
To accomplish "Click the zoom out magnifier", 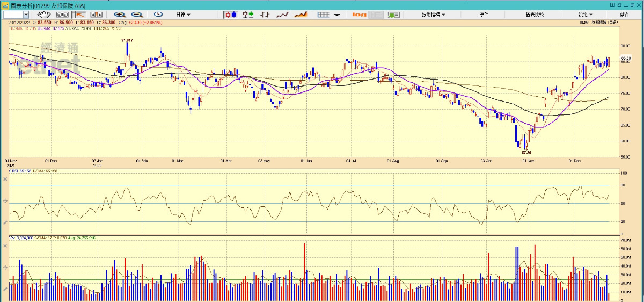I will tap(136, 15).
